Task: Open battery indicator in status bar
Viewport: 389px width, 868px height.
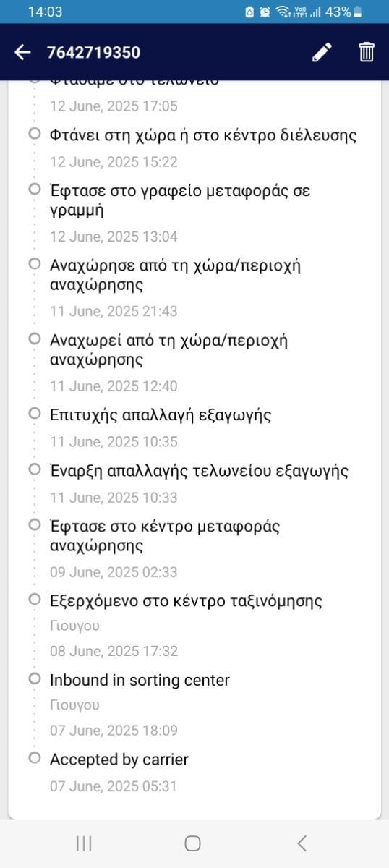Action: pyautogui.click(x=358, y=12)
